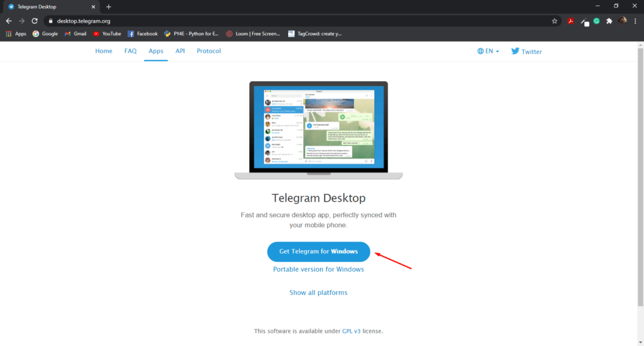The image size is (644, 346).
Task: Open the Adobe Acrobat extension
Action: [x=570, y=21]
